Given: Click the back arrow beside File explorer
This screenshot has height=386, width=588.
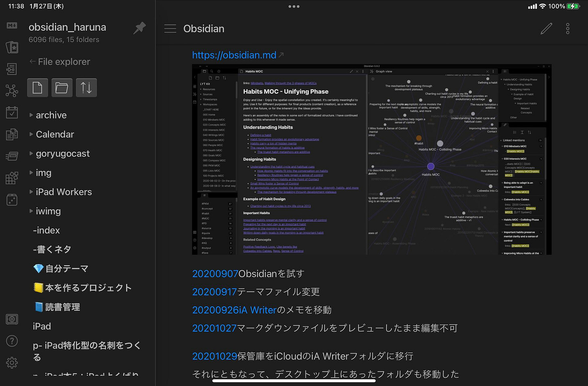Looking at the screenshot, I should click(32, 62).
